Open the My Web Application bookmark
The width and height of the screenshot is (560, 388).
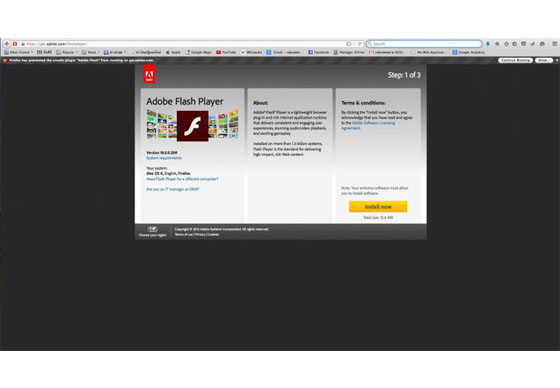click(428, 52)
